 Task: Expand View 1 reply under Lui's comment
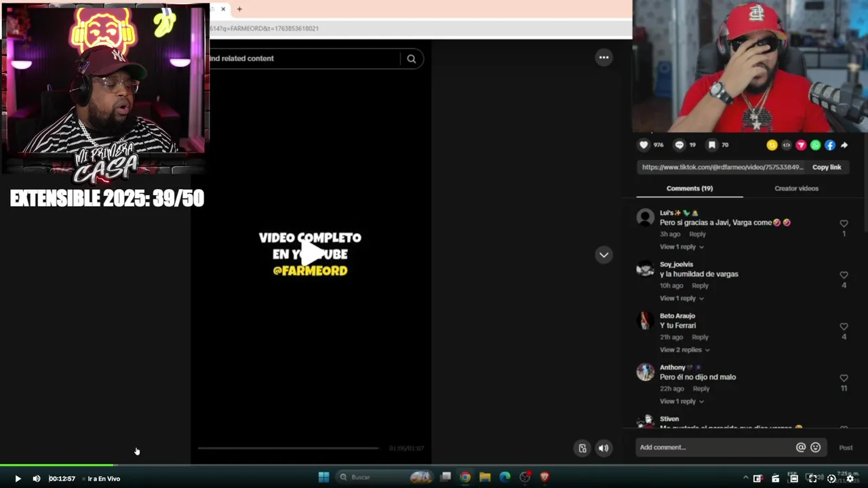(682, 247)
